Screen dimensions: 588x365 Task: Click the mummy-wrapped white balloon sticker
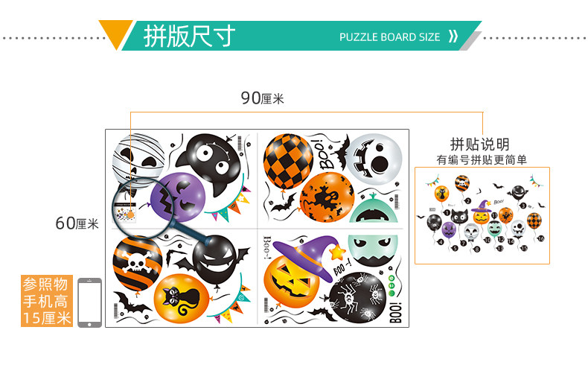click(138, 157)
